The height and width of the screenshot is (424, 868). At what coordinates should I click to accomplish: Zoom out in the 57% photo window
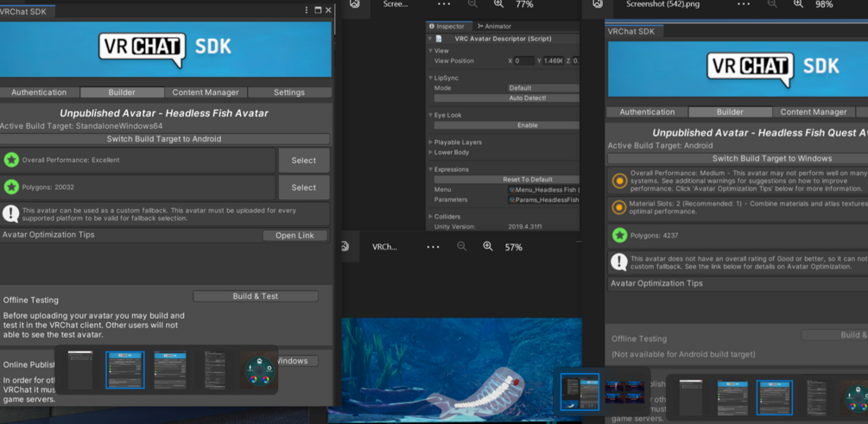coord(461,246)
